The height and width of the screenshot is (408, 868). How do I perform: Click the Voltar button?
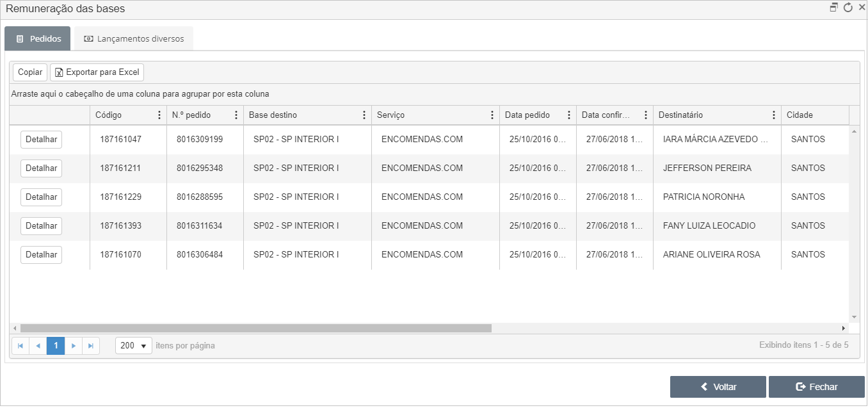tap(718, 387)
